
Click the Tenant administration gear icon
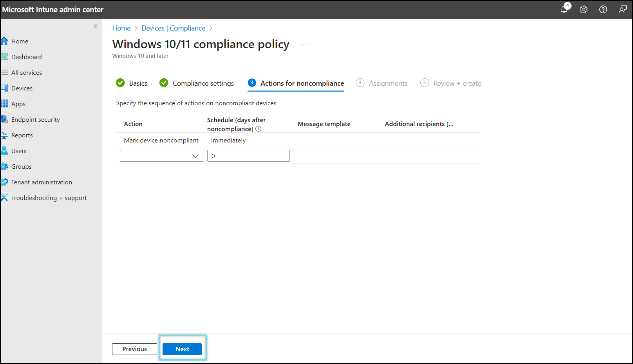click(x=4, y=182)
